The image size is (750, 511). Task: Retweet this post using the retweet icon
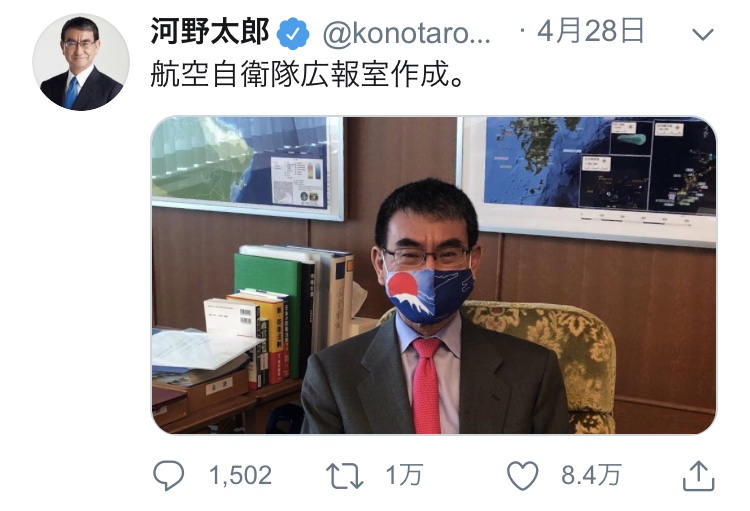click(344, 476)
